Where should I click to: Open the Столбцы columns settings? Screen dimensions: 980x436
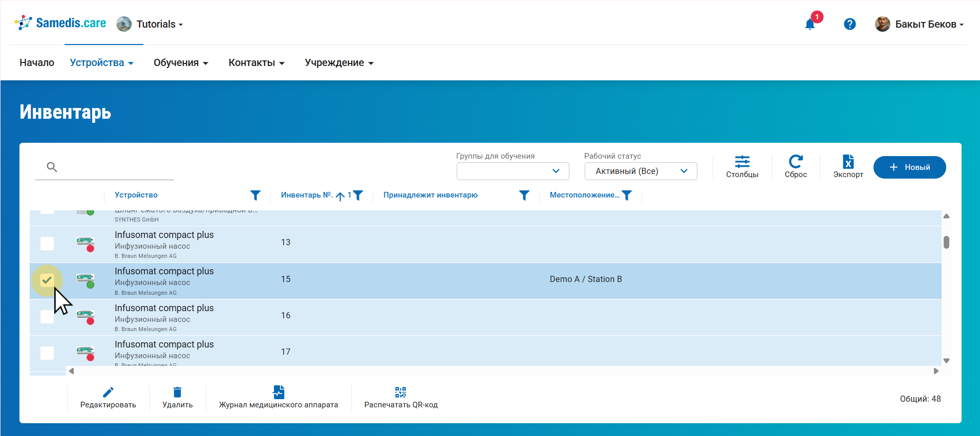coord(742,167)
